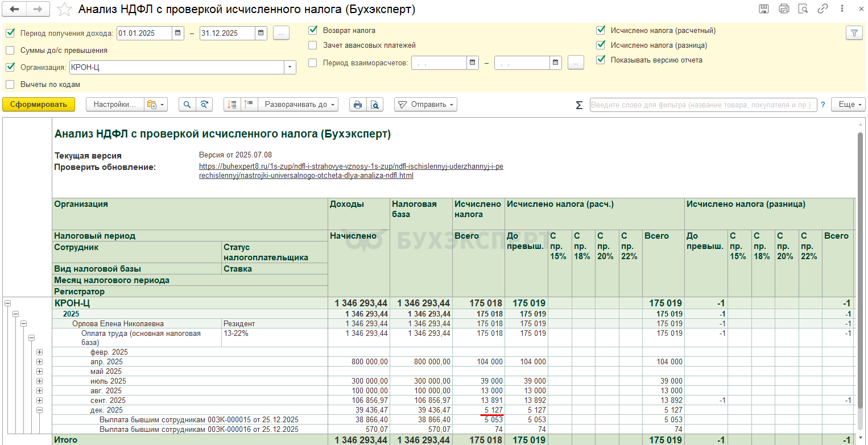This screenshot has width=868, height=445.
Task: Click ellipsis button next to settlement period
Action: coord(576,63)
